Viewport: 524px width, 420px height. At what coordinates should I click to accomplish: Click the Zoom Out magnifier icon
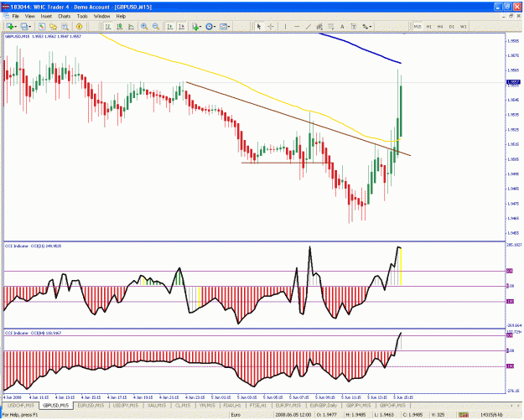(x=156, y=26)
